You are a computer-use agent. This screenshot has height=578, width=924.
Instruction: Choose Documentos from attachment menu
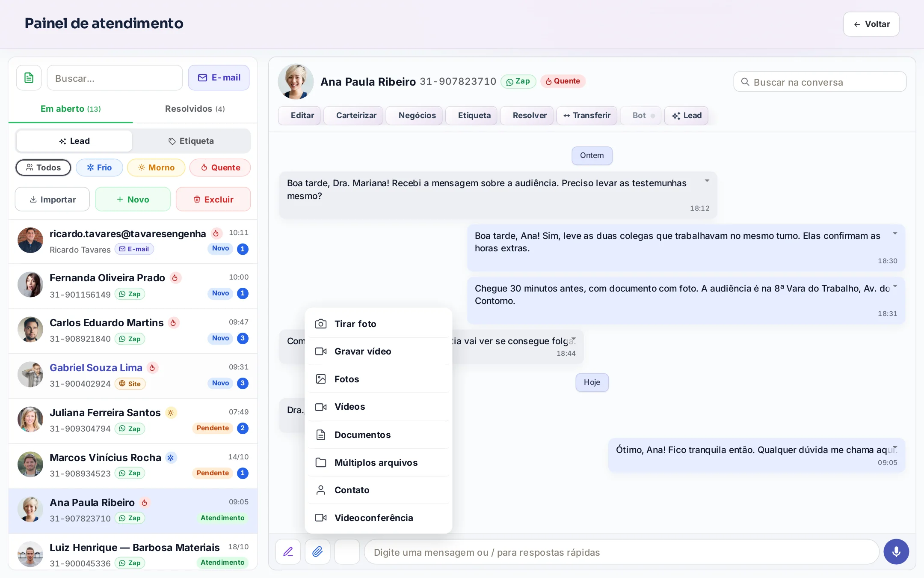[x=379, y=435]
